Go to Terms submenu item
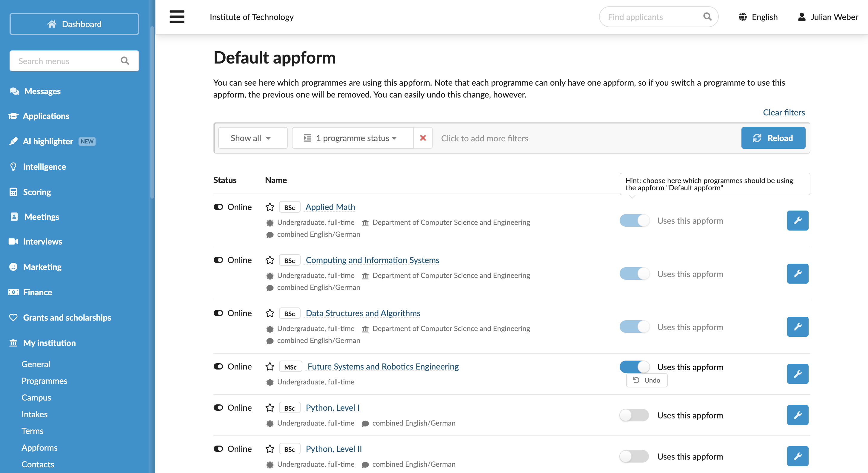This screenshot has height=473, width=868. (x=32, y=431)
